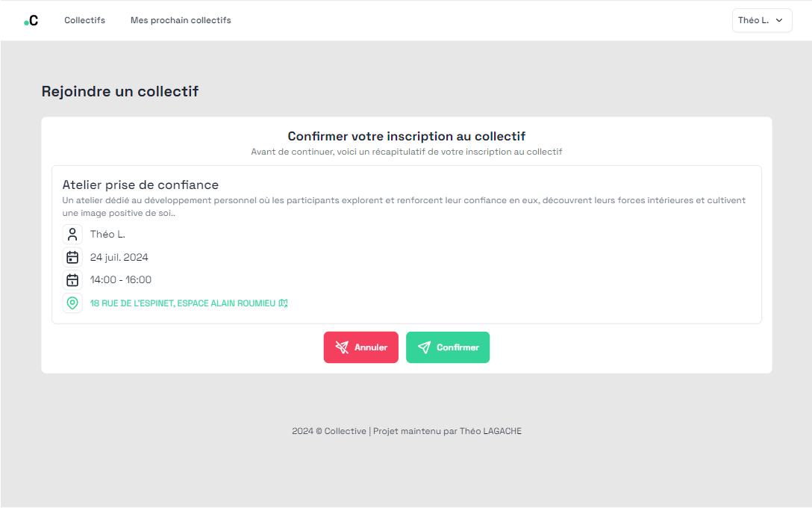Click the calendar icon next to 24 juil. 2024

pyautogui.click(x=72, y=257)
